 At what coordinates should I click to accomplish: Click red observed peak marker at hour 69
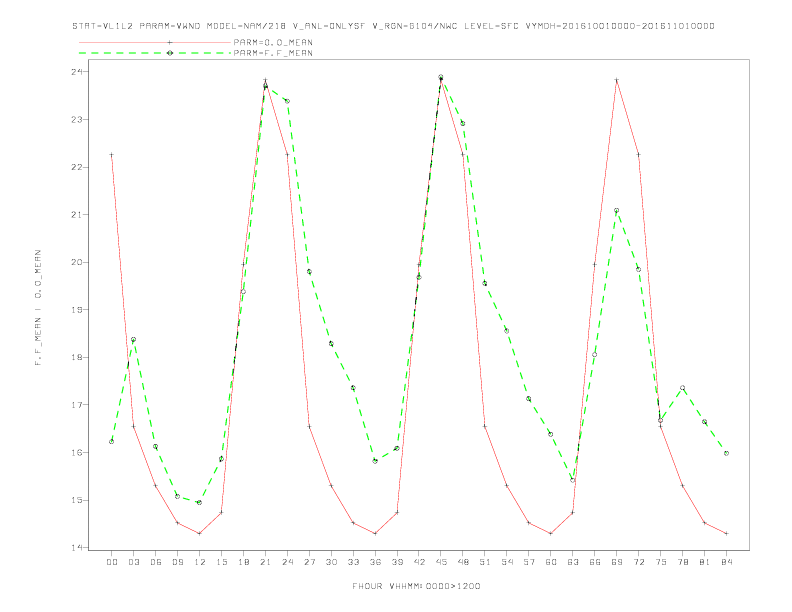[616, 80]
